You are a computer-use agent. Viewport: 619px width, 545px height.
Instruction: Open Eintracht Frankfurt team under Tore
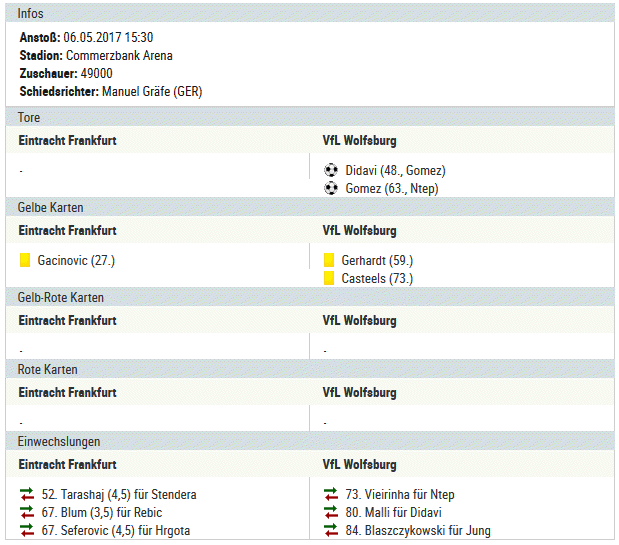(x=68, y=140)
